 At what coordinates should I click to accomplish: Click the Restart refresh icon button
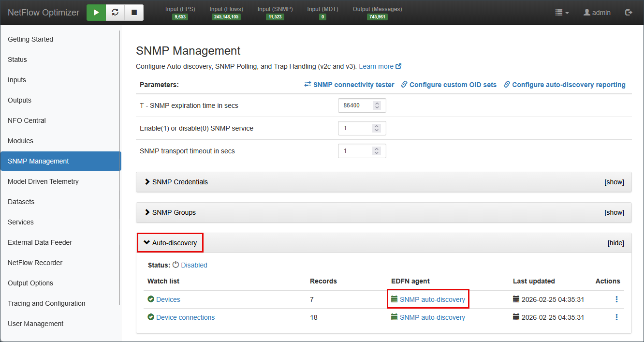coord(115,13)
